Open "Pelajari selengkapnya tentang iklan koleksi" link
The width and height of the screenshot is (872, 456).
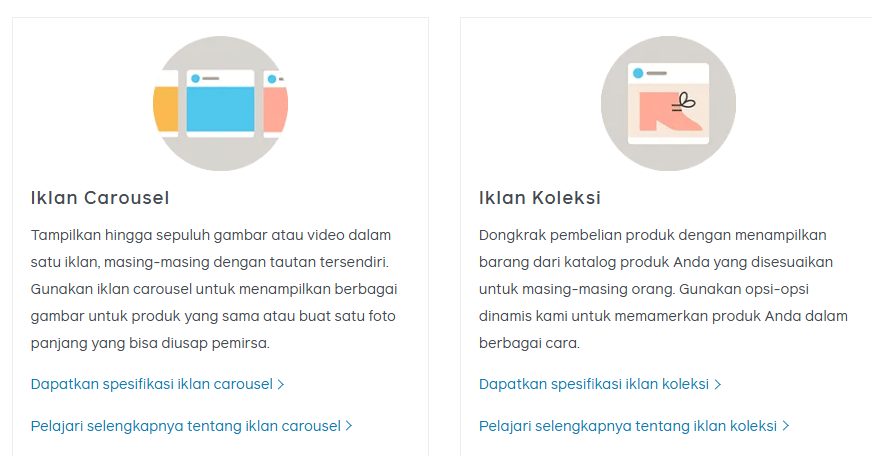pyautogui.click(x=628, y=426)
